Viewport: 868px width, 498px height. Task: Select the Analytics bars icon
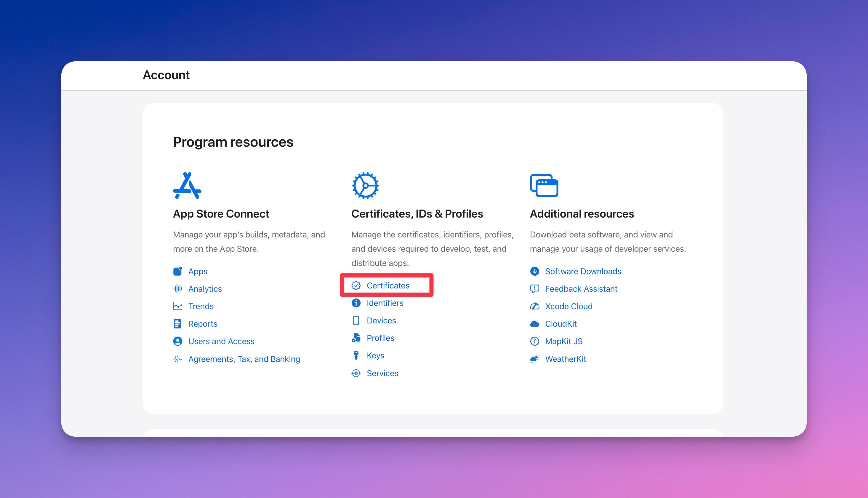coord(178,289)
